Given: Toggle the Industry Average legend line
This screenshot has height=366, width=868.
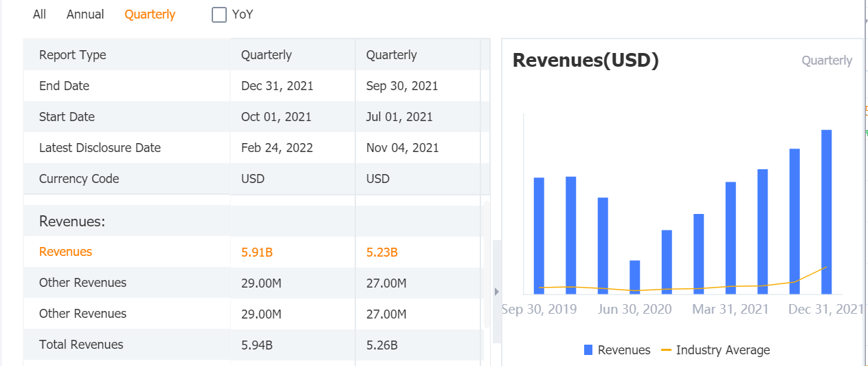Looking at the screenshot, I should tap(666, 350).
